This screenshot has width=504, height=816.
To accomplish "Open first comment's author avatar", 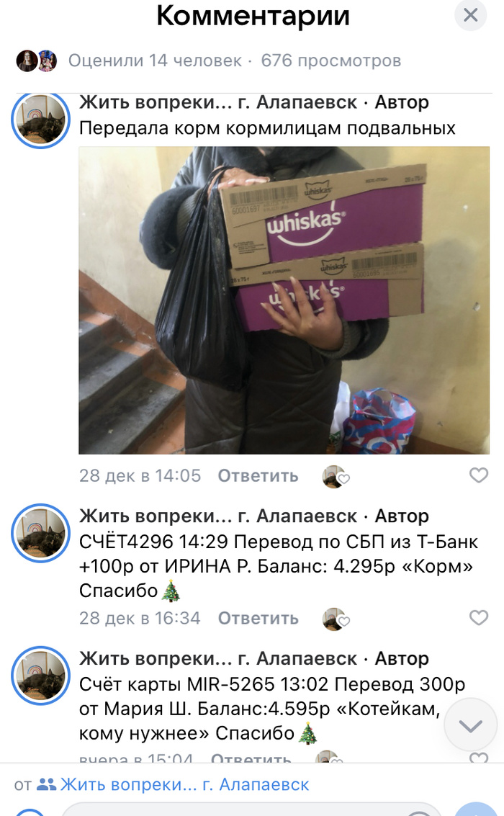I will [x=40, y=119].
